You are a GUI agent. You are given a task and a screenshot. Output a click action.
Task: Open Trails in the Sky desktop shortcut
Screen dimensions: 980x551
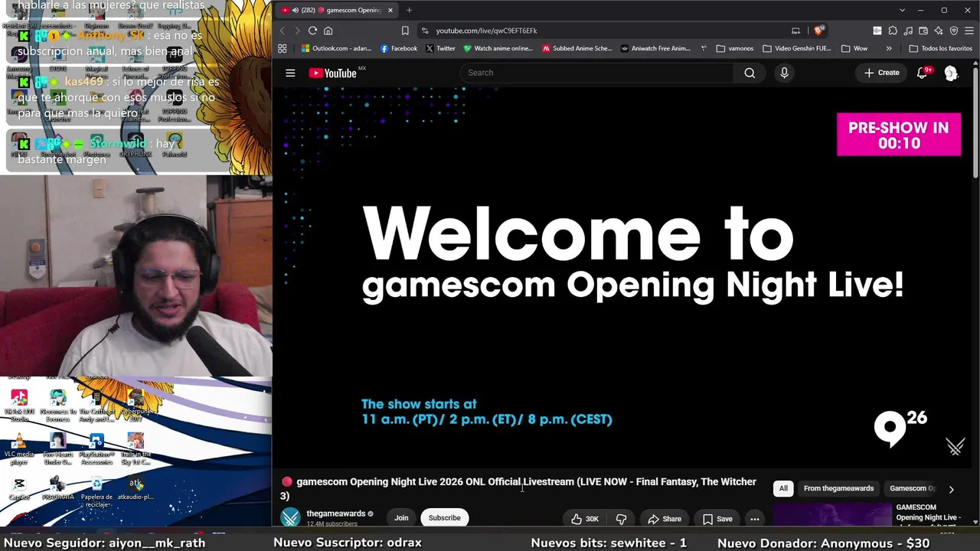pos(136,449)
